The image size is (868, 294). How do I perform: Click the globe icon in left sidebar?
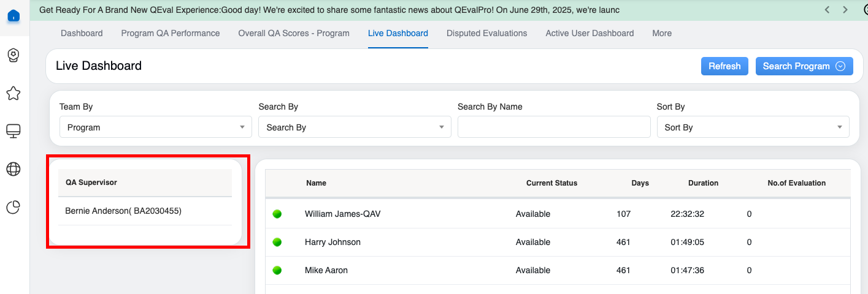click(13, 169)
